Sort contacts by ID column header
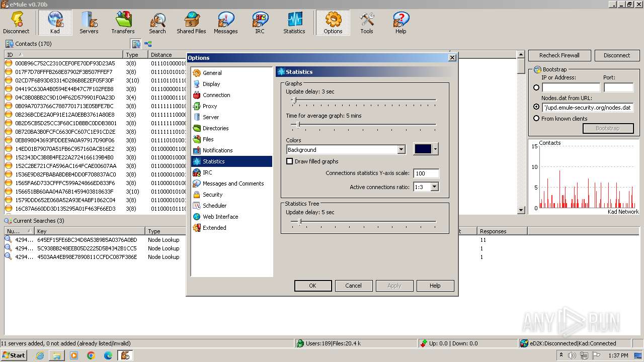The height and width of the screenshot is (362, 644). pyautogui.click(x=64, y=54)
